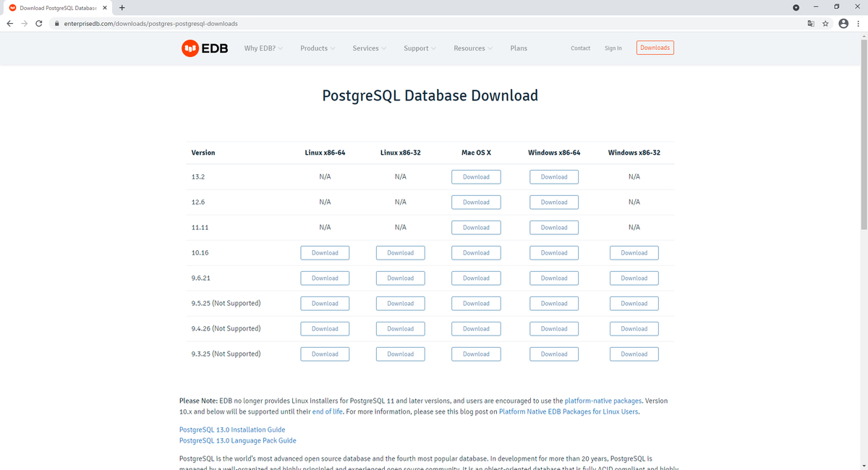Download version 9.3.25 for Linux x86-64
The height and width of the screenshot is (470, 868).
pyautogui.click(x=325, y=354)
